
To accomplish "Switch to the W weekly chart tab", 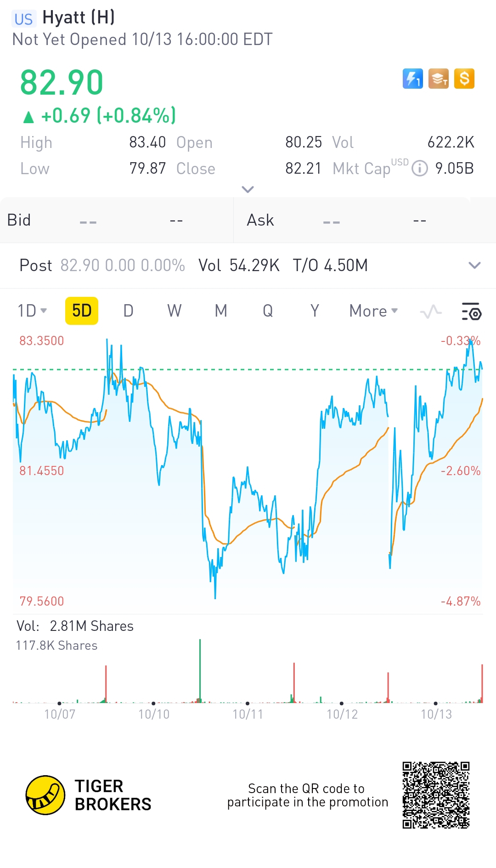I will 174,311.
